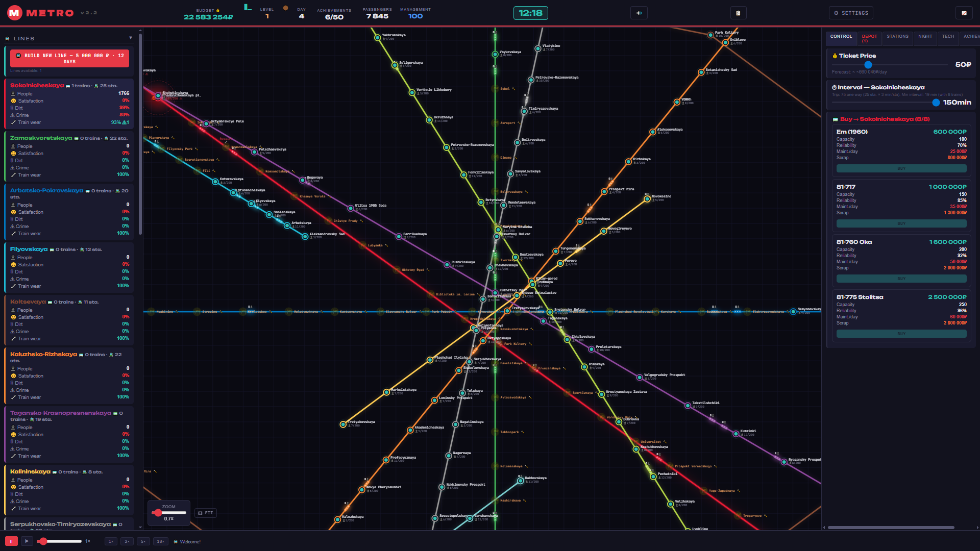The image size is (980, 551).
Task: Click the Lines panel vertical scrollbar
Action: (x=140, y=134)
